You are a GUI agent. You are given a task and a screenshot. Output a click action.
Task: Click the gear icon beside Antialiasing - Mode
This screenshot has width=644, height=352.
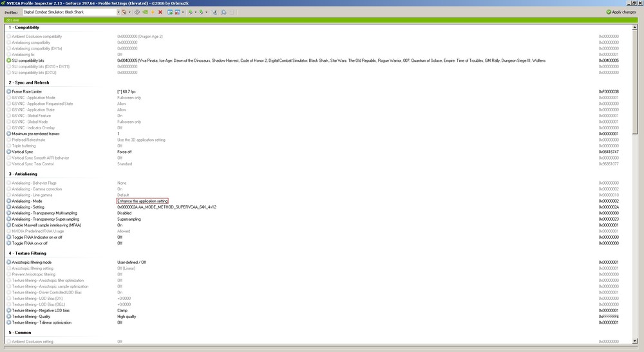point(8,201)
